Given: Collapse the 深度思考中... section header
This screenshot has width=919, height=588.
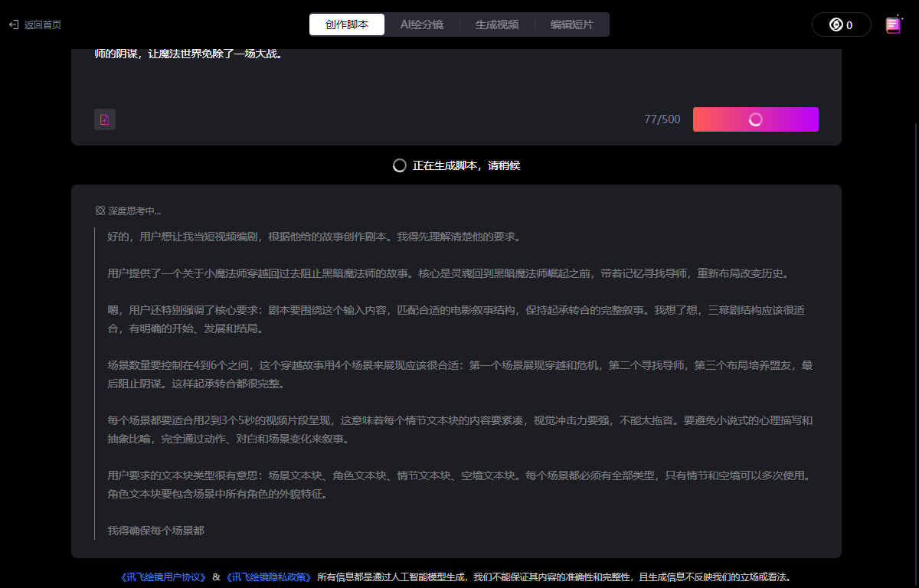Looking at the screenshot, I should [128, 211].
